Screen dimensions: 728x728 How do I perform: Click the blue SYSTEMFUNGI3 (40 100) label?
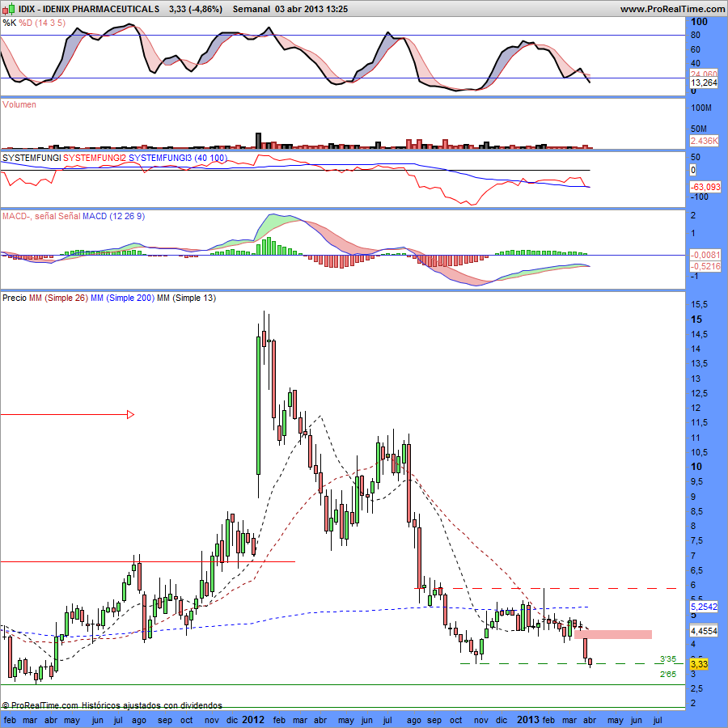pyautogui.click(x=178, y=158)
